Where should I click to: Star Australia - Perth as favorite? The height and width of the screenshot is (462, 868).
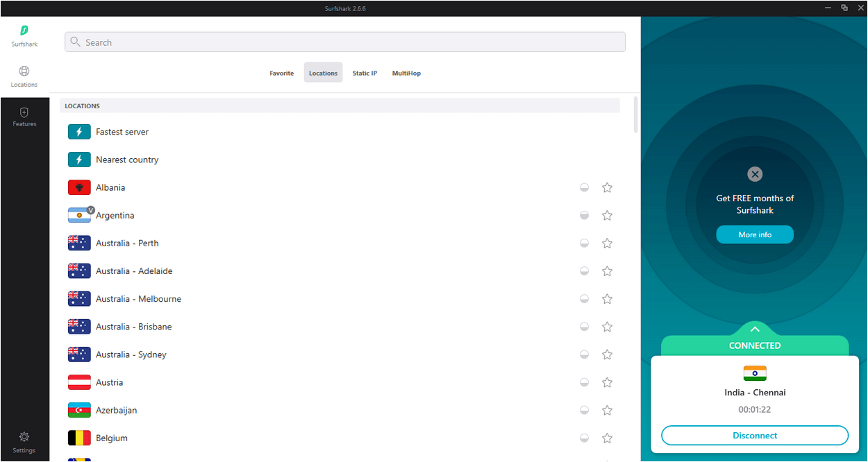tap(608, 243)
